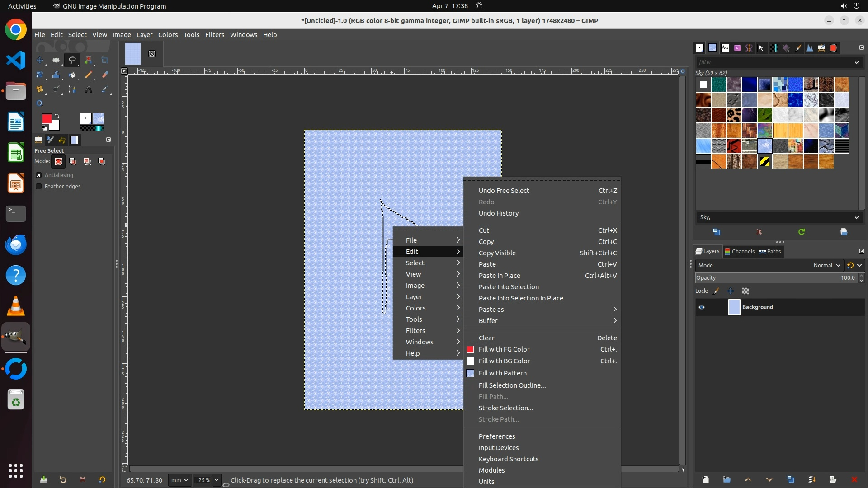Click Stroke Selection... in Edit menu

coord(505,408)
